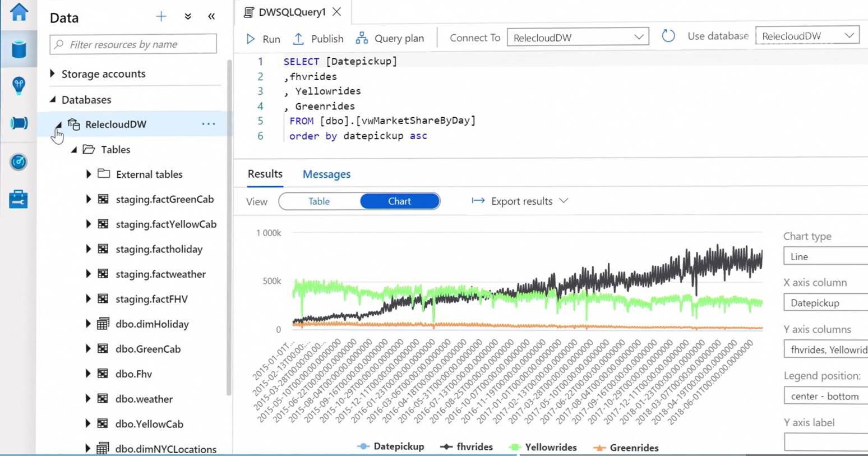The image size is (868, 456).
Task: Collapse the RelecloudDW database node
Action: tap(59, 125)
